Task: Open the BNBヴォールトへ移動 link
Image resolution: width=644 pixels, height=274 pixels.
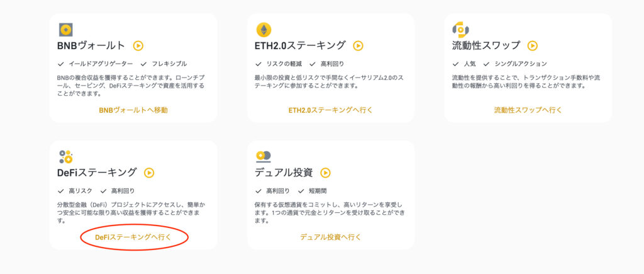Action: [133, 110]
